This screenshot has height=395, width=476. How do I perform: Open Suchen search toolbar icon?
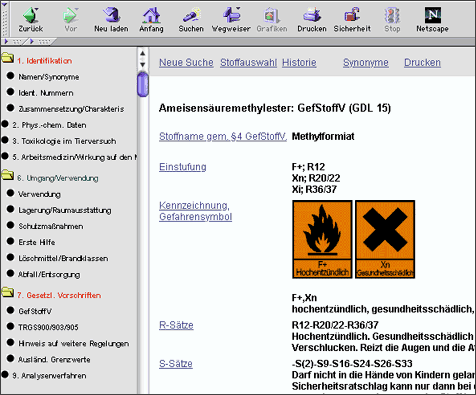pos(191,15)
